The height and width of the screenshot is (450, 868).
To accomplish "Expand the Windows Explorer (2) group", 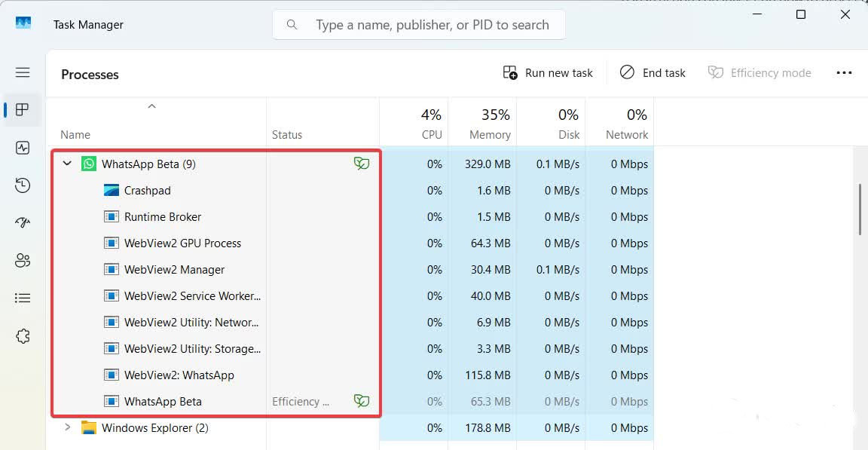I will tap(67, 427).
